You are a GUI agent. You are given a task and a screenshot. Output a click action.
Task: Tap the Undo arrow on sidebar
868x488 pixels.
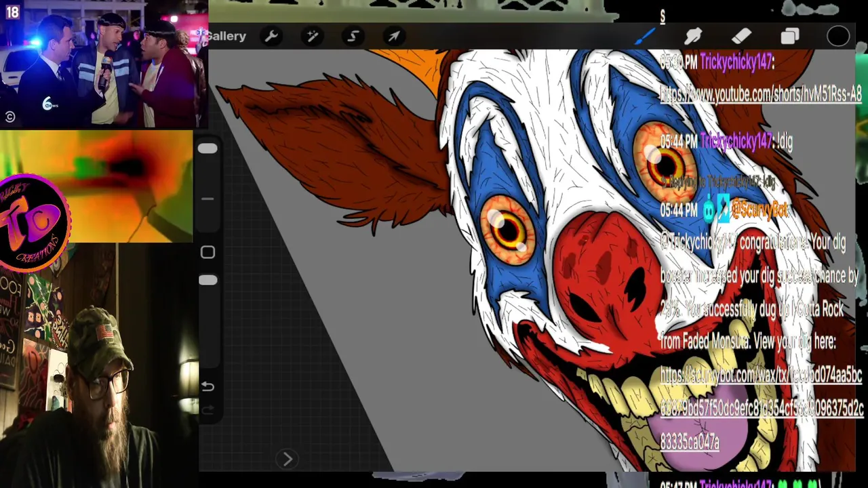(x=208, y=386)
